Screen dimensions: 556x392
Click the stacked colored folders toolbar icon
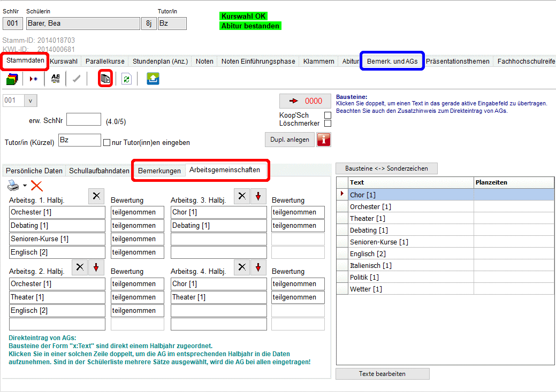(12, 79)
